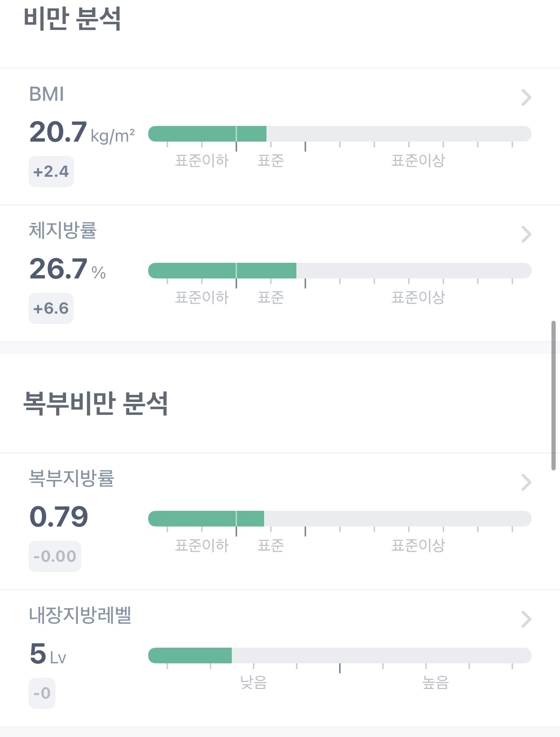560x737 pixels.
Task: Tap the BMI label
Action: [x=47, y=94]
